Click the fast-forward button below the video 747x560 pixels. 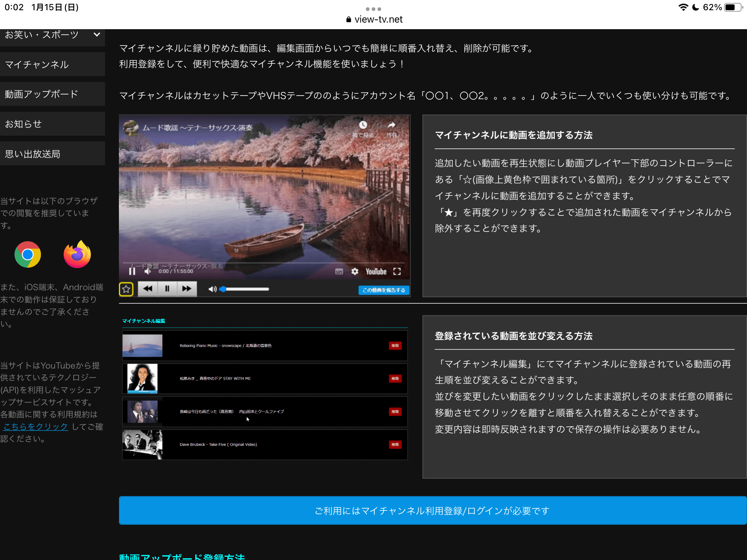point(187,289)
